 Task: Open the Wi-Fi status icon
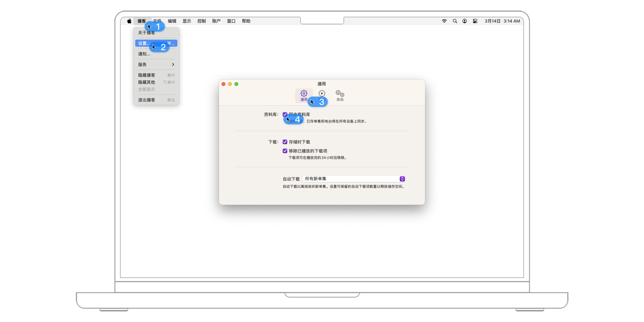pos(444,21)
